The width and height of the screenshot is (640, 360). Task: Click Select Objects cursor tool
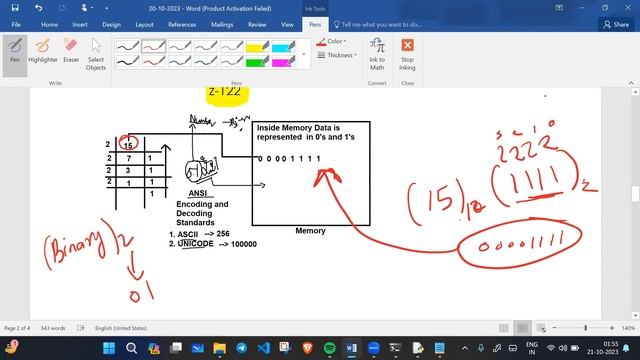tap(96, 54)
